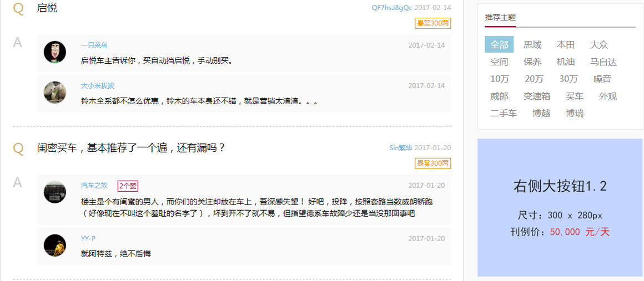The width and height of the screenshot is (644, 281).
Task: Click the 2个赞 like badge
Action: click(128, 186)
